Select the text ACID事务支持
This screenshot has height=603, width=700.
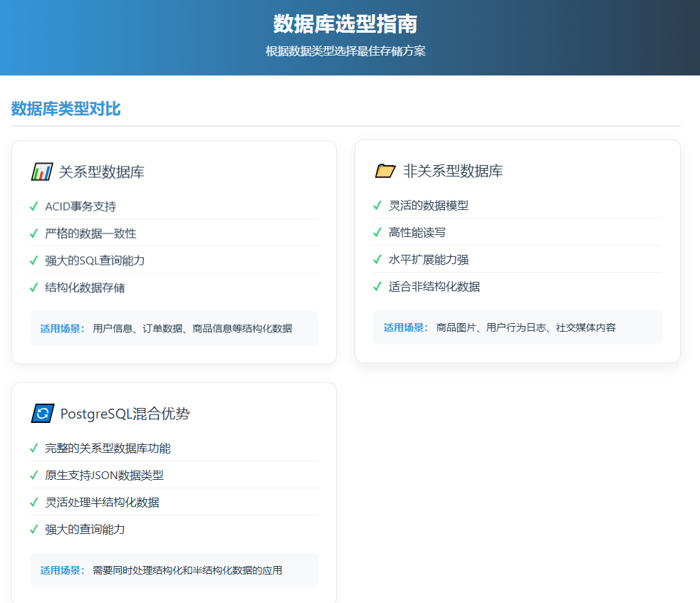pyautogui.click(x=80, y=206)
